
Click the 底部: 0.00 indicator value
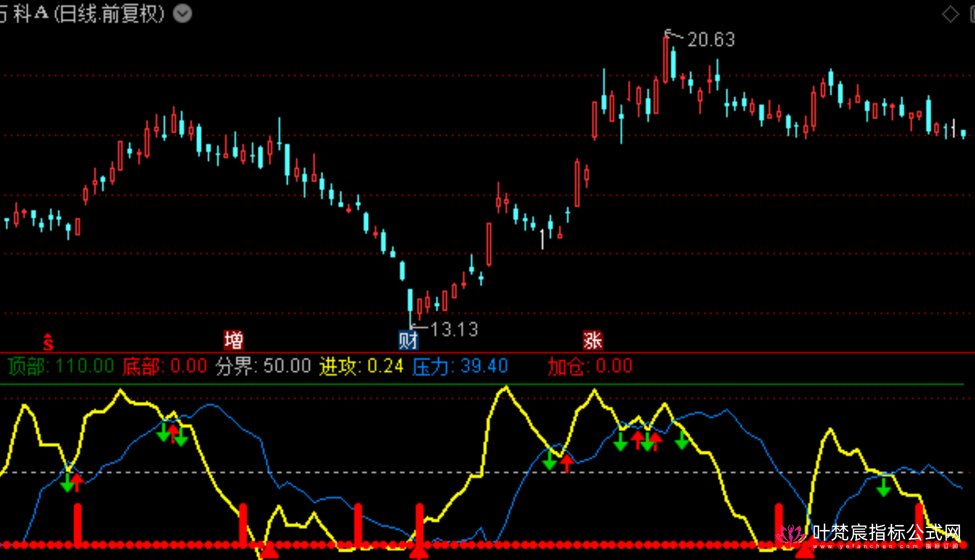coord(165,366)
